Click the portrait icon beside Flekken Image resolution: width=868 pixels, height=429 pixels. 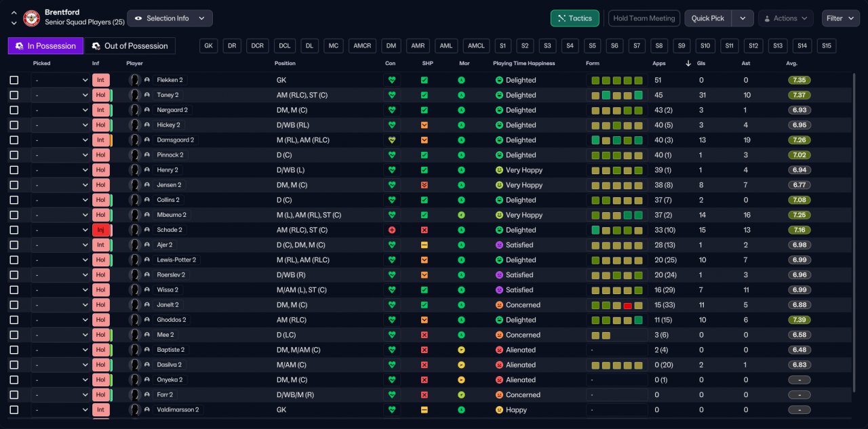135,80
